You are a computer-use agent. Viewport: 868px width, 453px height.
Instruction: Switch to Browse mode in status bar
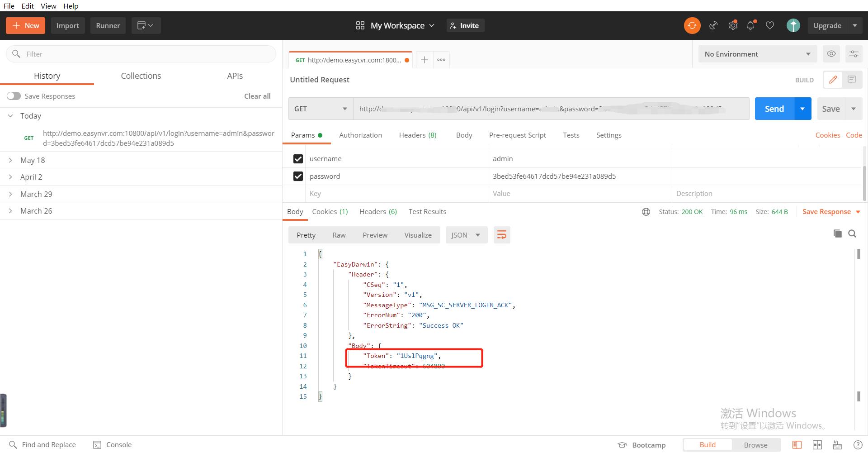coord(755,445)
